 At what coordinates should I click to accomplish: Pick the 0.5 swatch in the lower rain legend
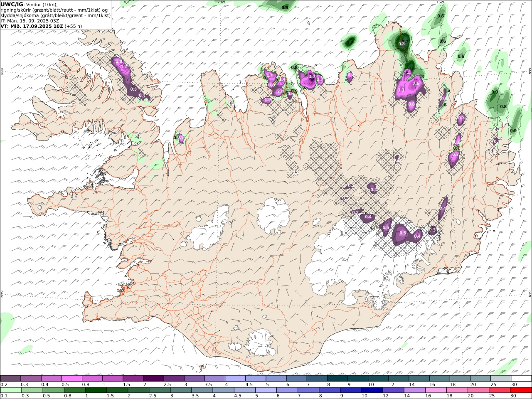(53, 390)
